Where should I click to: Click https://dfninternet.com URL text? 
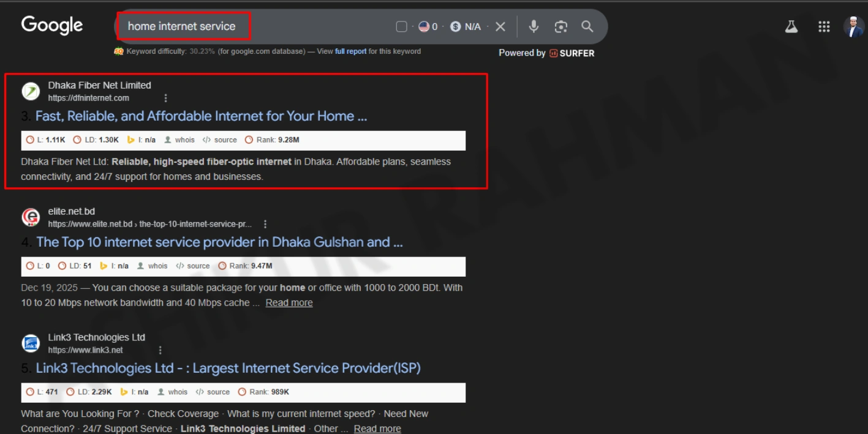(89, 98)
